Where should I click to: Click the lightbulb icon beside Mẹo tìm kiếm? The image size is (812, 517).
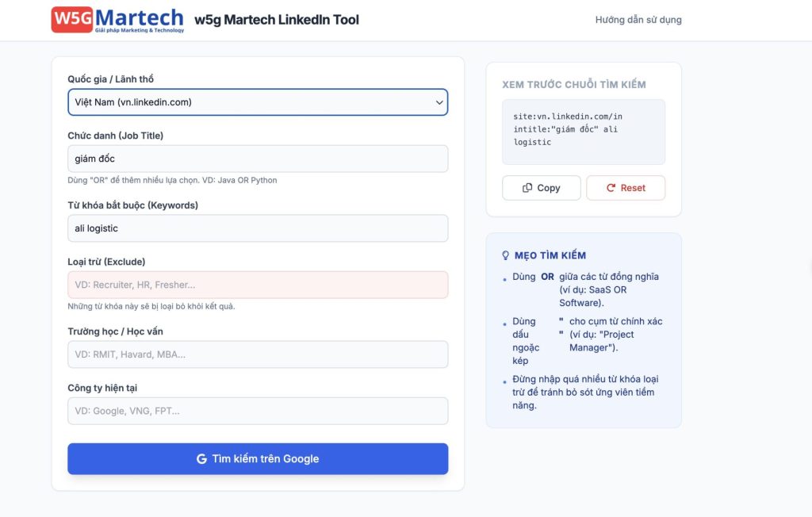(506, 255)
